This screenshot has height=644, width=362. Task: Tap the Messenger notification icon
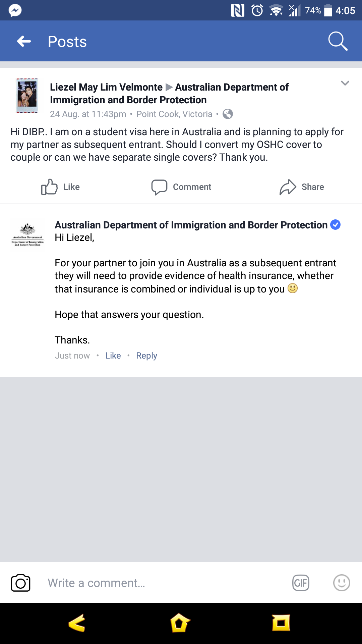[15, 10]
